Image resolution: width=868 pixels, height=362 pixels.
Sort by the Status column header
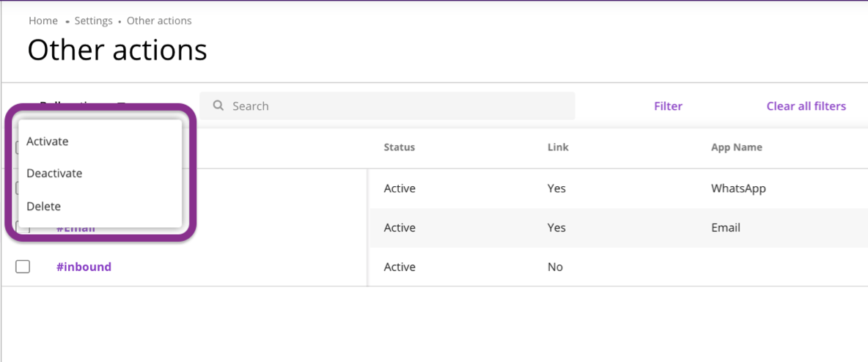(399, 147)
